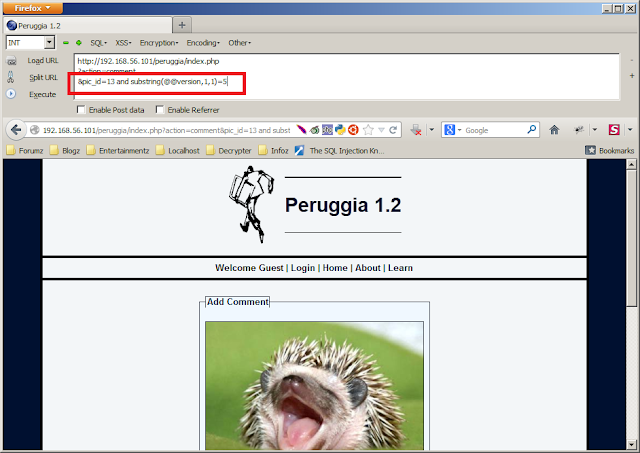Click the feather icon in address bar
This screenshot has width=640, height=453.
301,130
